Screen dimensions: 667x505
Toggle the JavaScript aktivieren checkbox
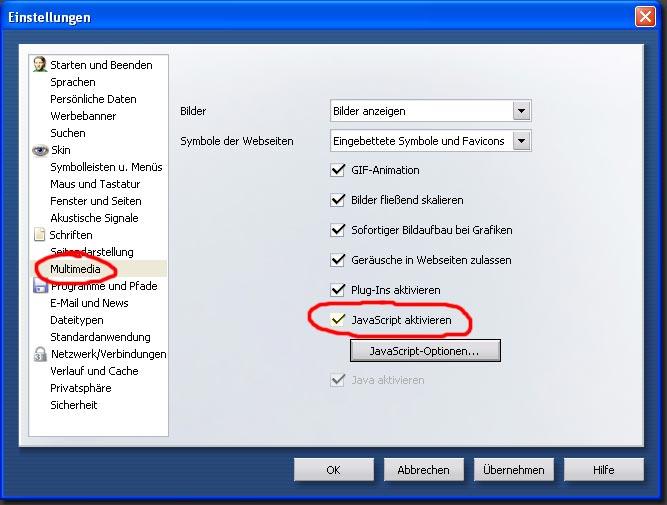[x=337, y=320]
